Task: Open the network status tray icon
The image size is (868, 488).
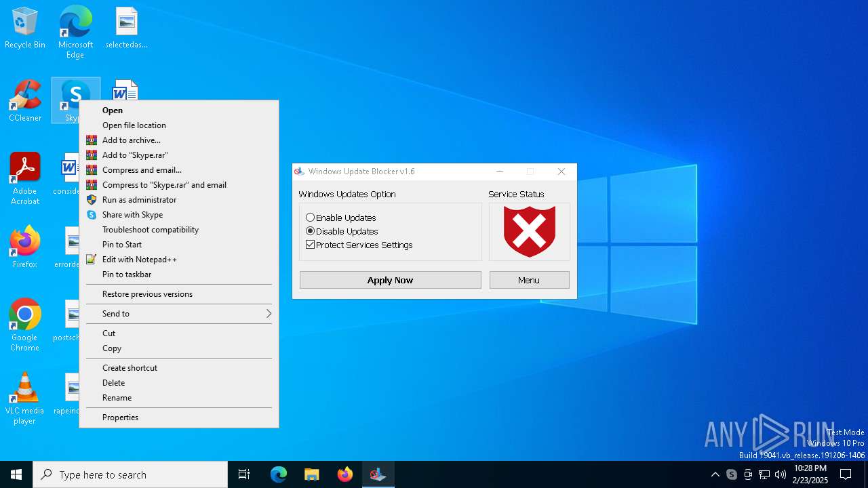Action: 764,474
